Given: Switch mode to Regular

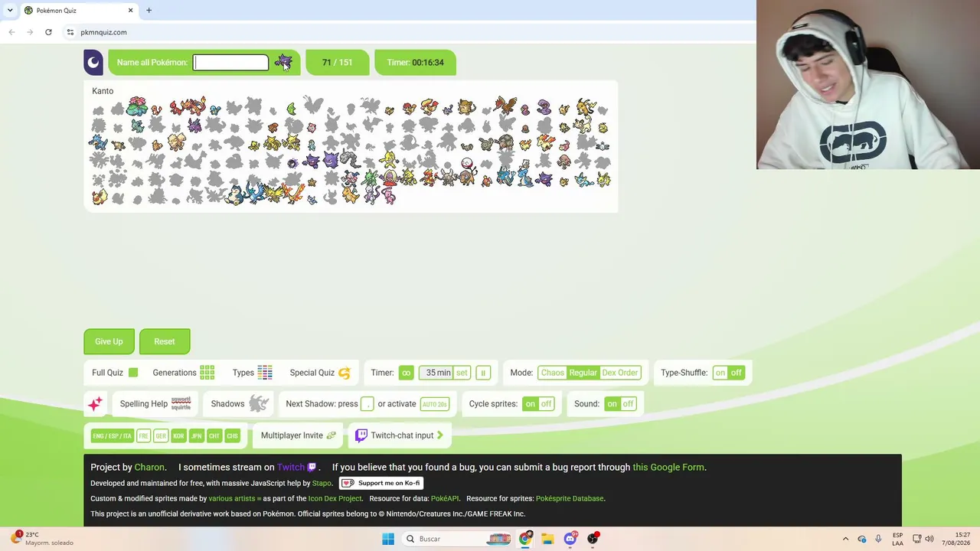Looking at the screenshot, I should click(583, 373).
